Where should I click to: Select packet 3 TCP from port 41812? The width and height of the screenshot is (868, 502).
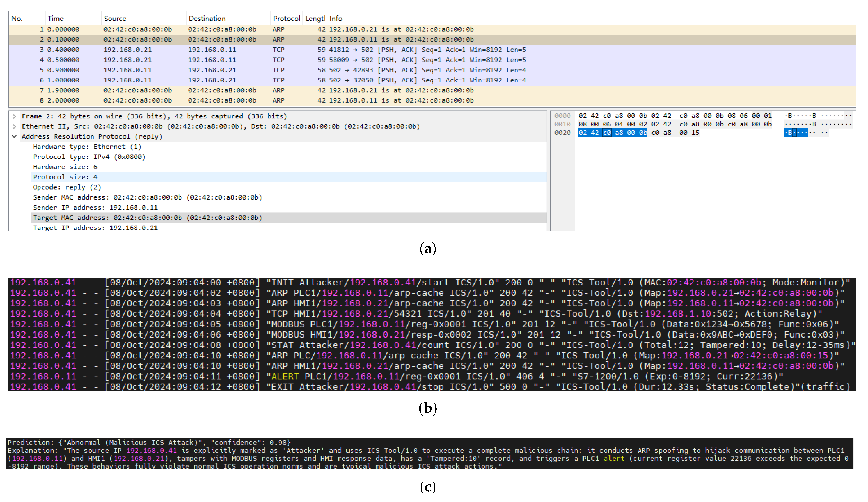point(241,50)
